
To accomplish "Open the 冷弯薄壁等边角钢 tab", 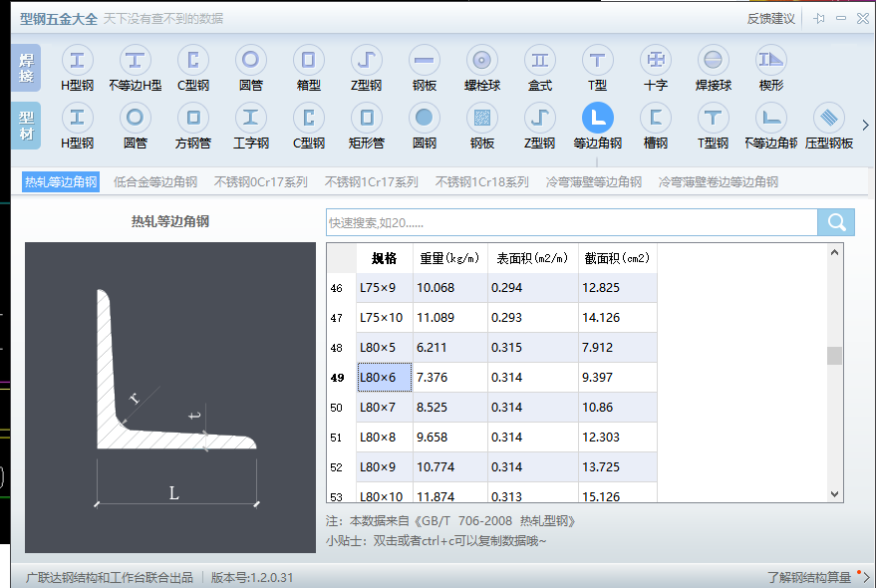I will [594, 182].
